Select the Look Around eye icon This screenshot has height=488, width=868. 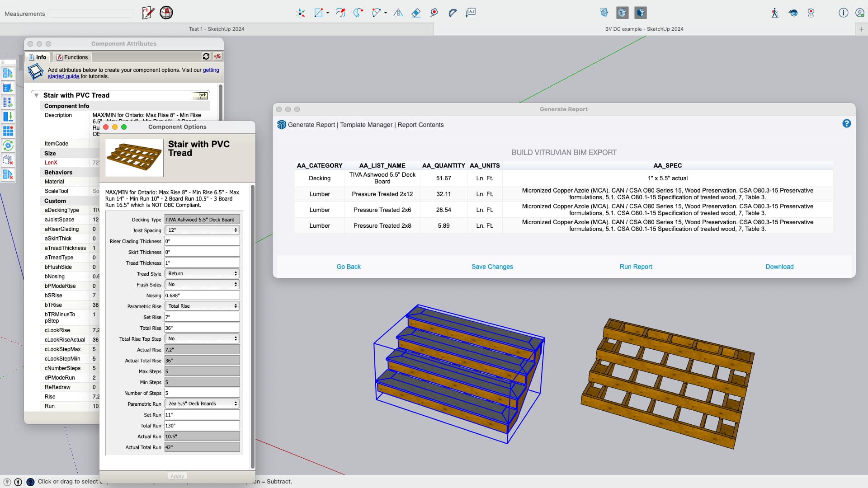793,13
